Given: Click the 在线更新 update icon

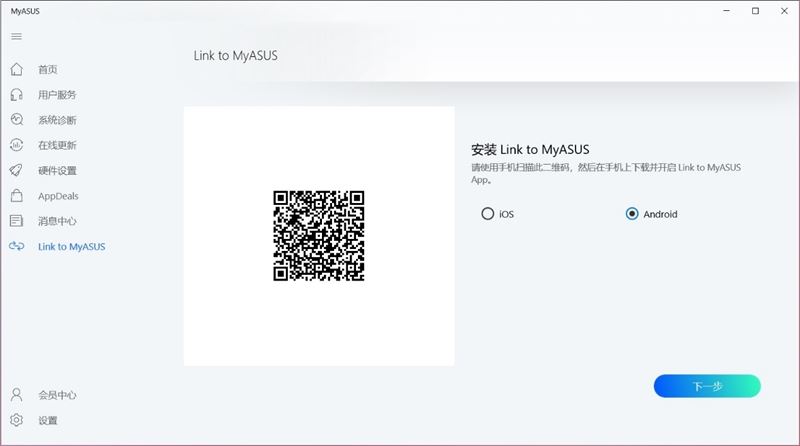Looking at the screenshot, I should coord(17,145).
